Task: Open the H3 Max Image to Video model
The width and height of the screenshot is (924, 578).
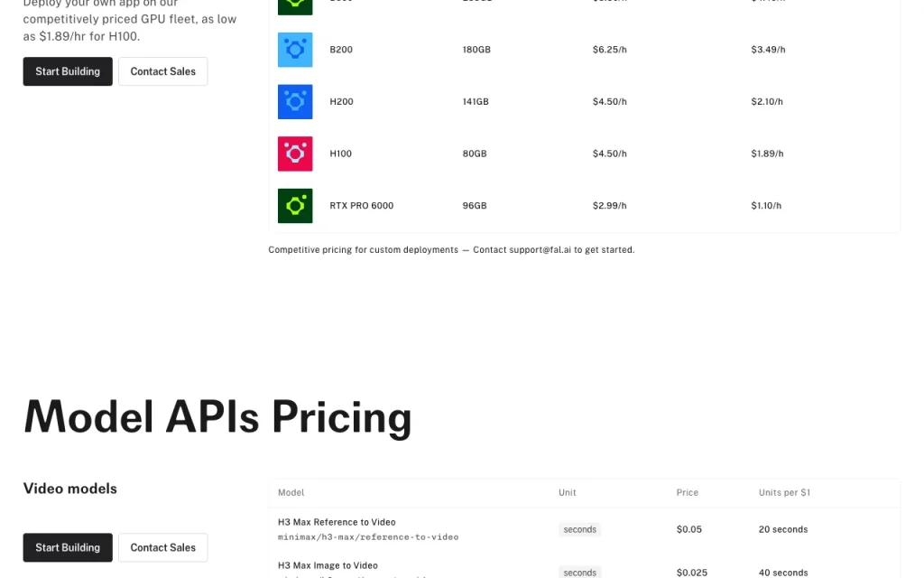Action: [x=328, y=565]
